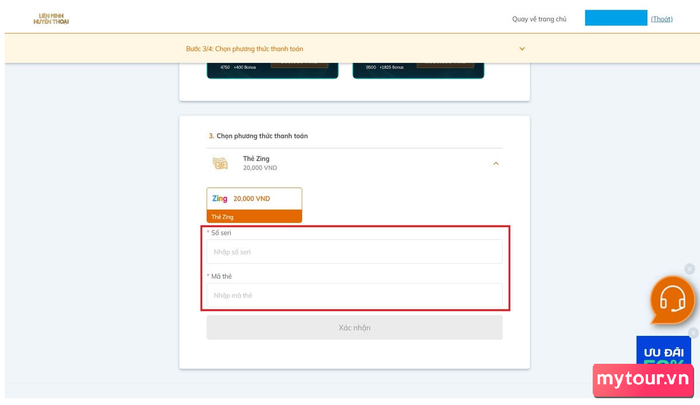Select the 4750 +400 Bonus package card
This screenshot has width=700, height=405.
click(x=272, y=71)
